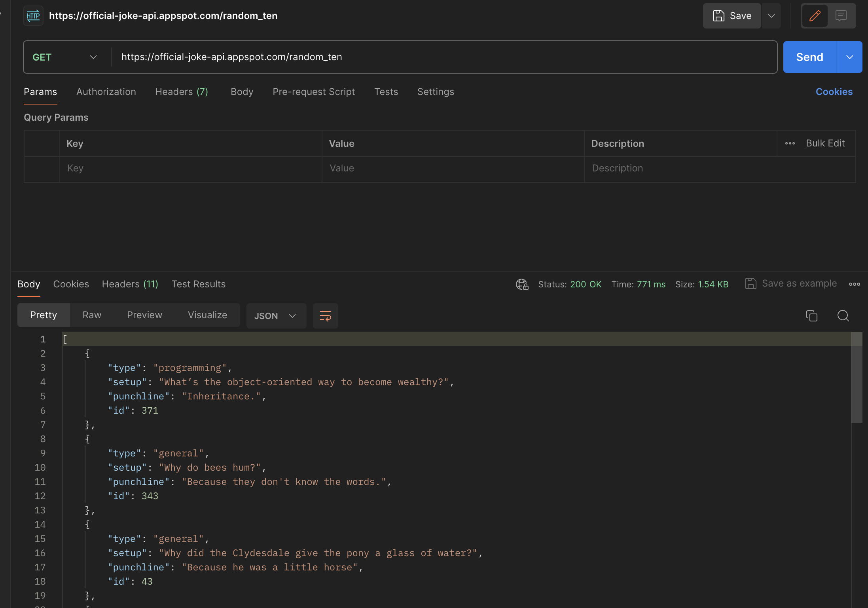Click the query params Key input field
This screenshot has width=868, height=608.
click(191, 168)
